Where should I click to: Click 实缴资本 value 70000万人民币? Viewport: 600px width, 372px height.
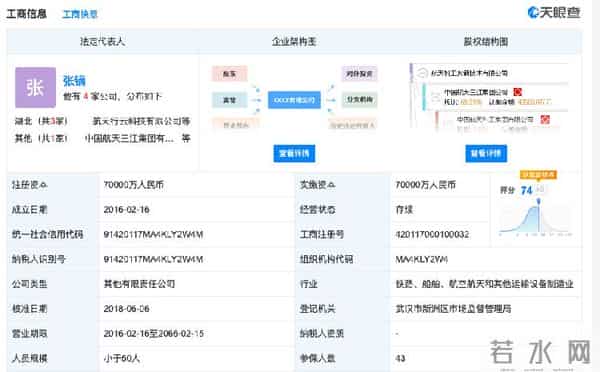(x=426, y=185)
